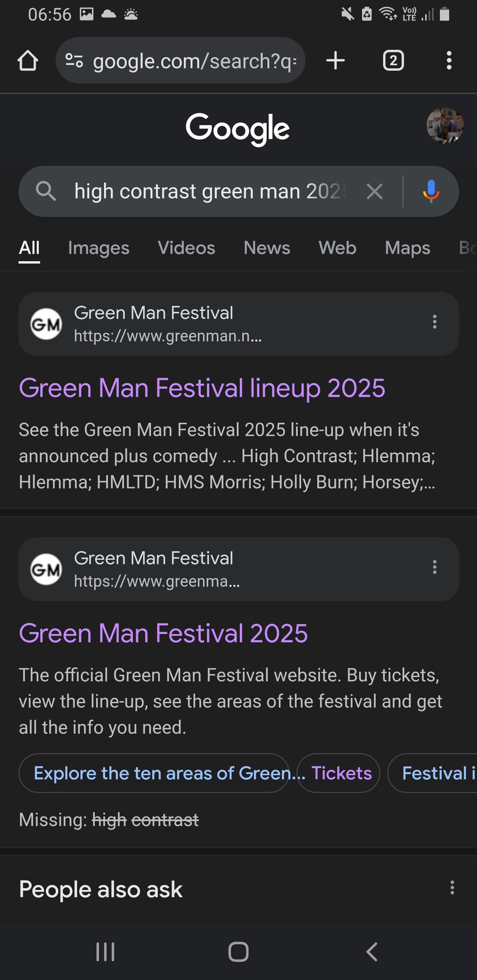Screen dimensions: 477x980
Task: Open more options for second Green Man result
Action: (x=434, y=567)
